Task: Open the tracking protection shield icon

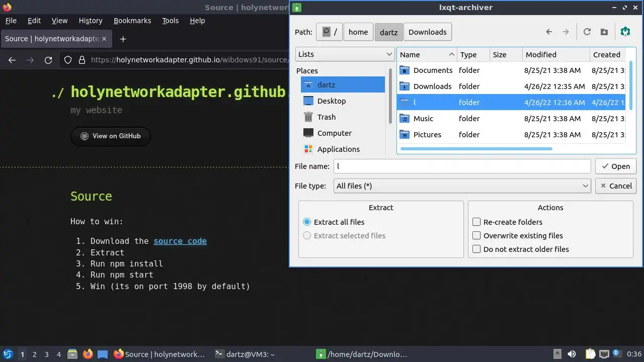Action: [68, 60]
